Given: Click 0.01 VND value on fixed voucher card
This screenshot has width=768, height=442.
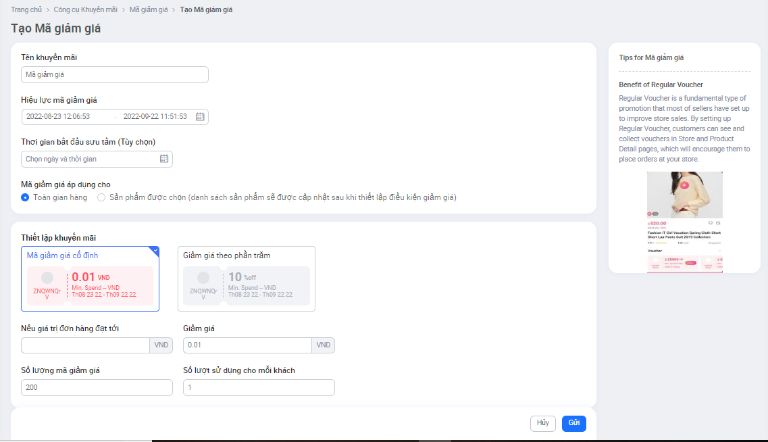Looking at the screenshot, I should click(91, 277).
